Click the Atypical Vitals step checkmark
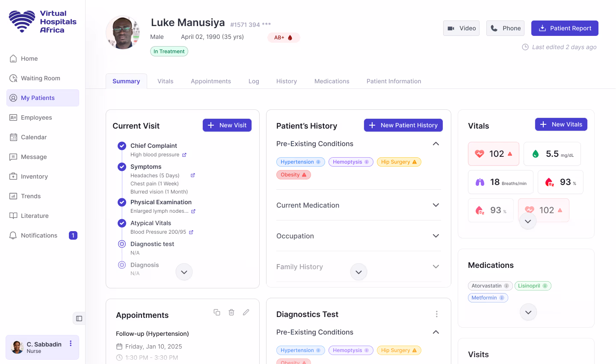This screenshot has width=616, height=364. (122, 223)
